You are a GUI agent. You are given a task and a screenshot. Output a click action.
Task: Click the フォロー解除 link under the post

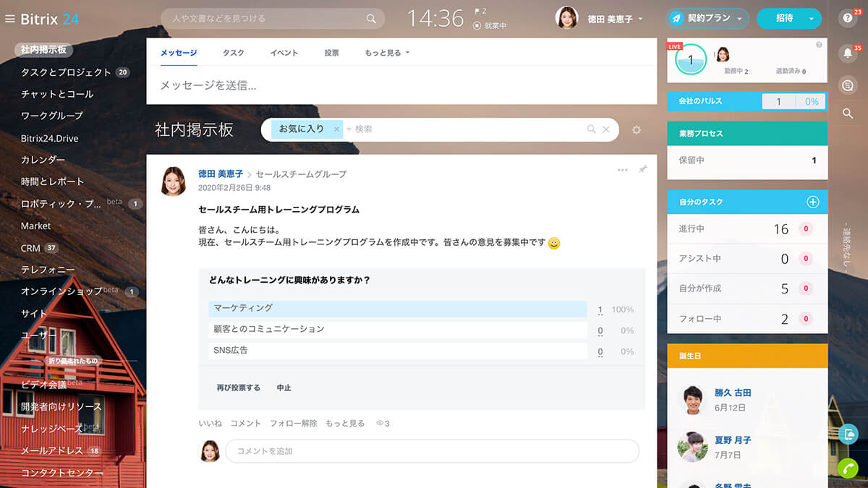pos(293,424)
